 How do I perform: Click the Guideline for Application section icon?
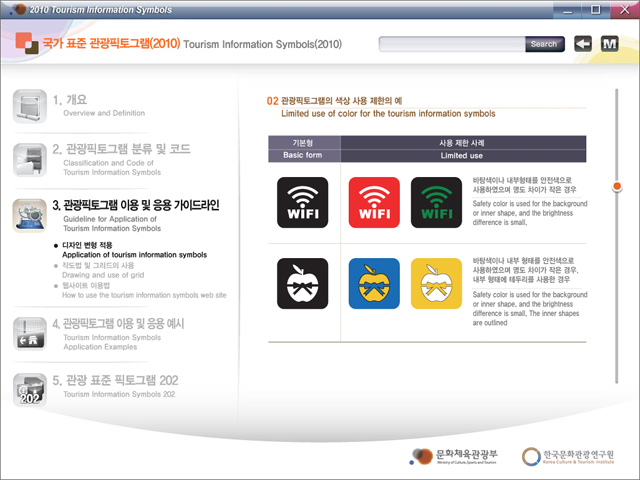(x=29, y=215)
